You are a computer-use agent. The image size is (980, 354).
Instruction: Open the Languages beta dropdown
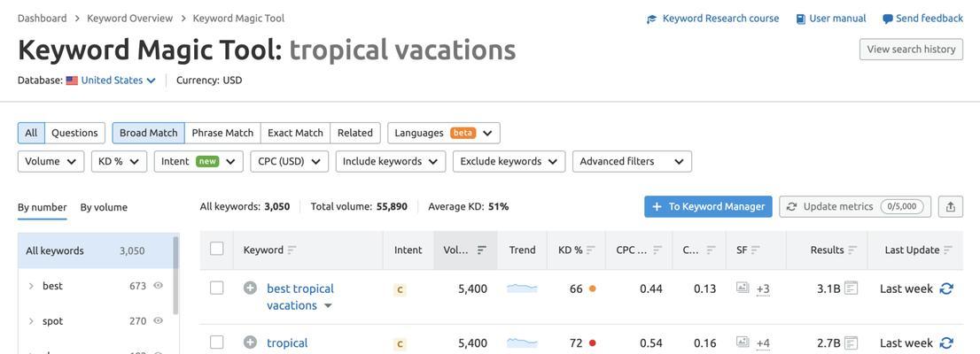click(x=444, y=133)
